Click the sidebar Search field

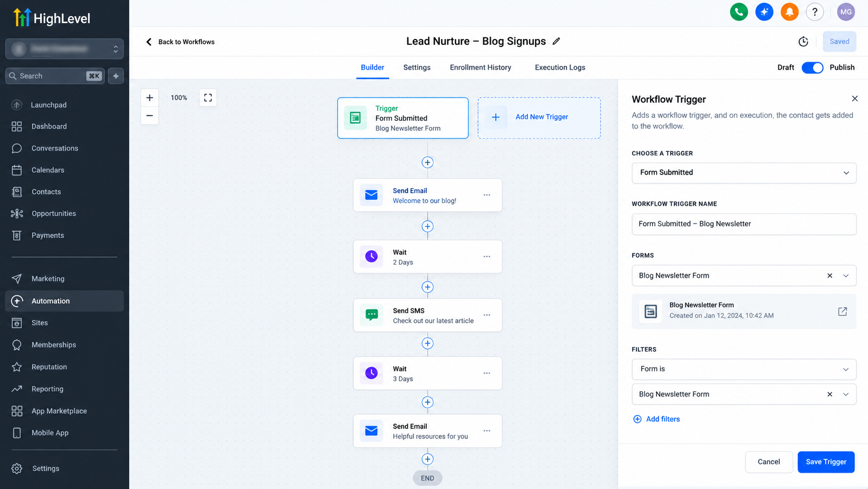pyautogui.click(x=55, y=76)
